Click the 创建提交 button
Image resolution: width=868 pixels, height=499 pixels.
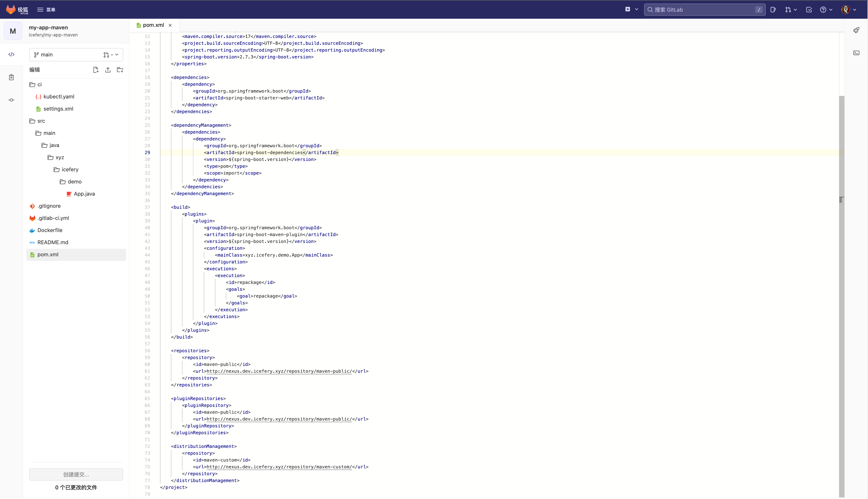[x=76, y=474]
